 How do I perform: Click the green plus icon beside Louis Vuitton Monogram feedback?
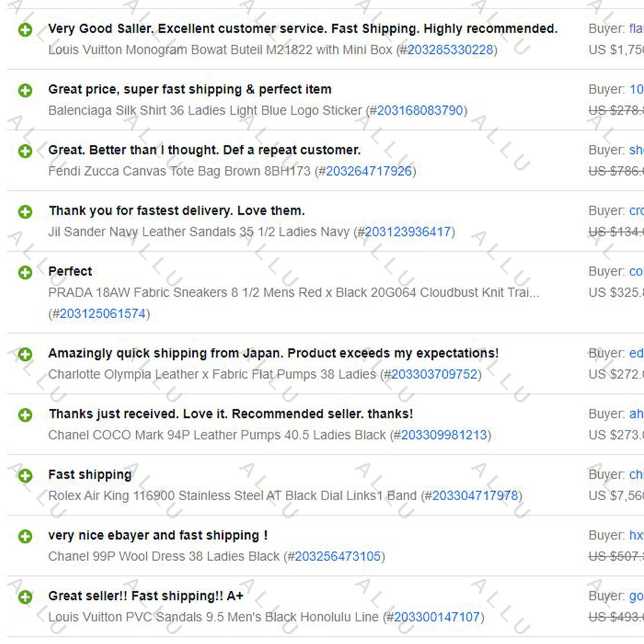[25, 30]
